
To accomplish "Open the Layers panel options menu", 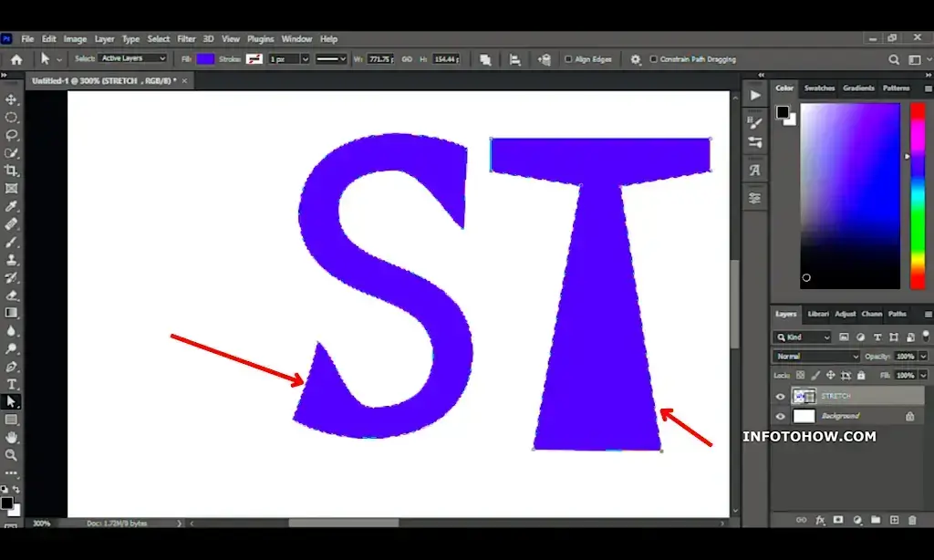I will coord(928,314).
